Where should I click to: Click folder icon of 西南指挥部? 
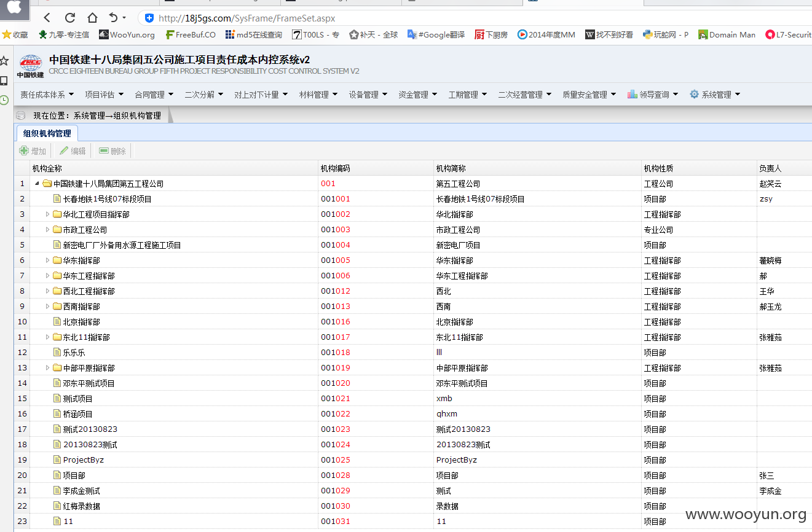pos(57,307)
